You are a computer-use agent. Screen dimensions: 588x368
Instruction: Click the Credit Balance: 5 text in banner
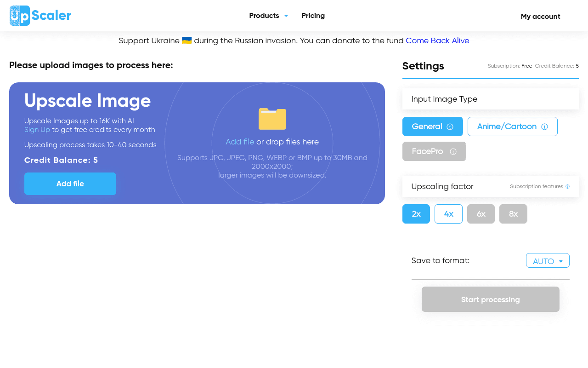pos(61,160)
